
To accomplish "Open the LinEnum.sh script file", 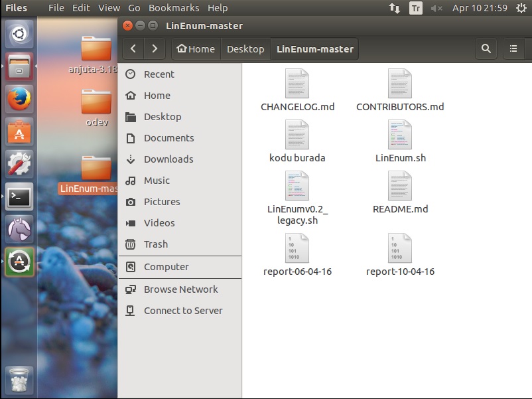I will pos(400,135).
